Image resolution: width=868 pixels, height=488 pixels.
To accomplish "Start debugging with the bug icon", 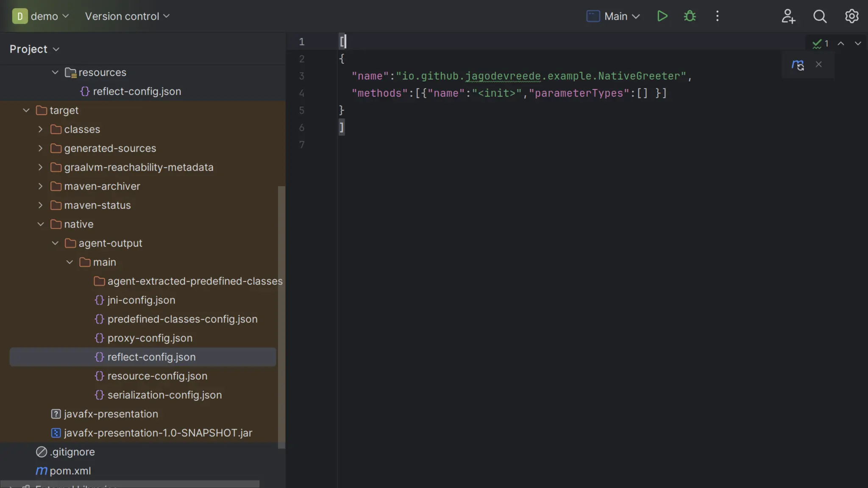I will 690,16.
